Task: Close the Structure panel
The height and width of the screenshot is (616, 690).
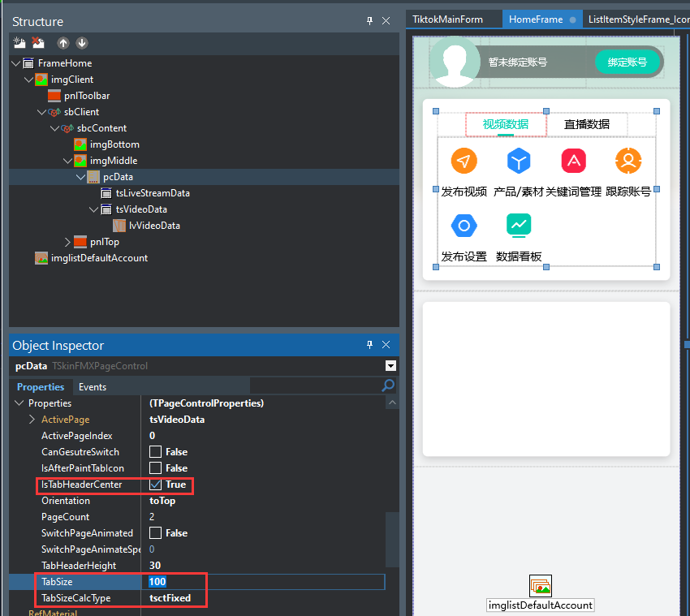Action: pos(386,20)
